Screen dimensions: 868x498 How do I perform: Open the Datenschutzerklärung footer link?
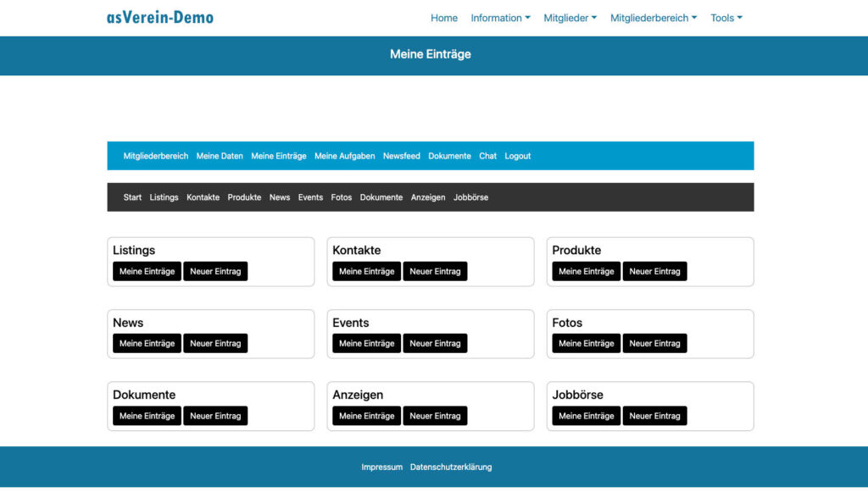450,467
